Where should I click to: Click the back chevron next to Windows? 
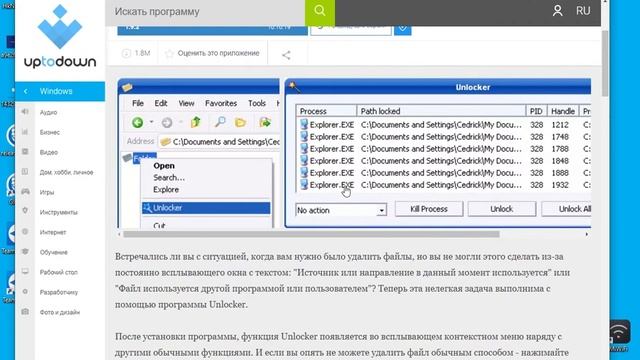click(25, 91)
